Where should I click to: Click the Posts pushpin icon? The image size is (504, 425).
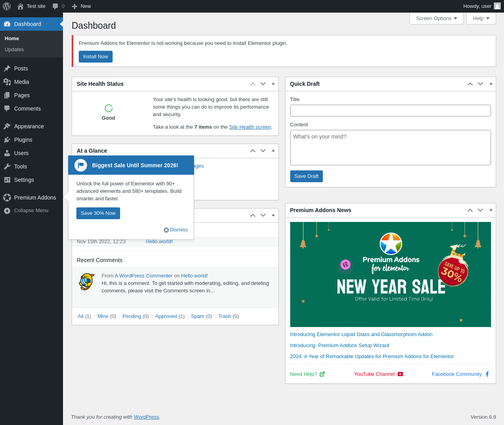[x=7, y=68]
